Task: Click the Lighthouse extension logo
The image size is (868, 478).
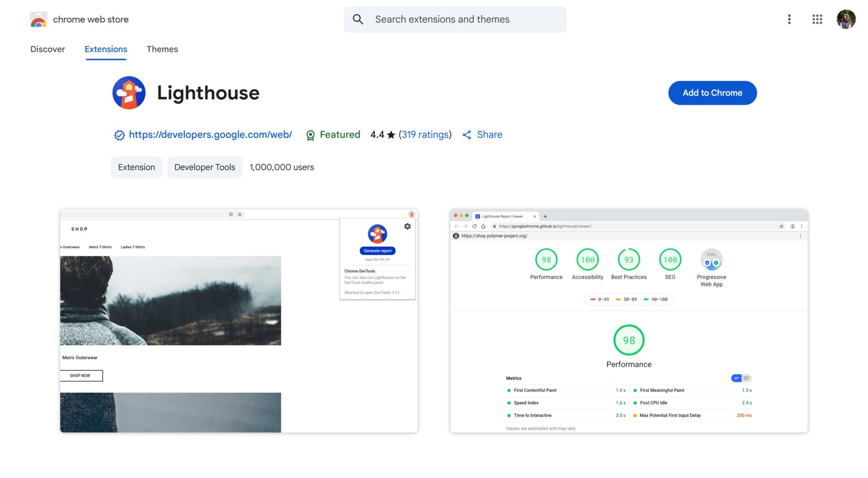Action: pos(129,92)
